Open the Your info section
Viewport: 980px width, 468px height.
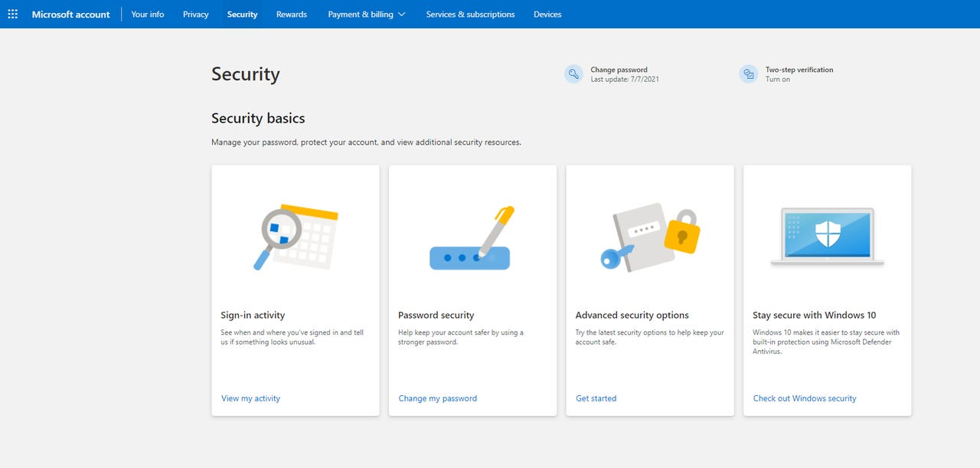[x=147, y=14]
